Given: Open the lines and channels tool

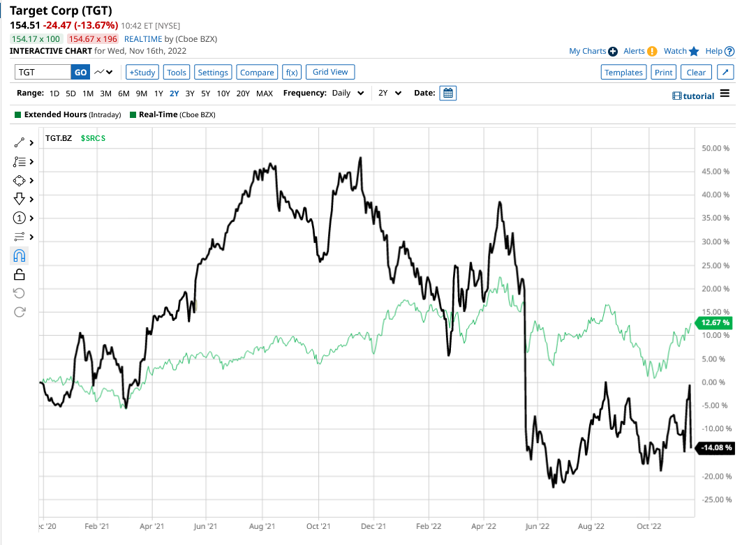Looking at the screenshot, I should tap(20, 237).
